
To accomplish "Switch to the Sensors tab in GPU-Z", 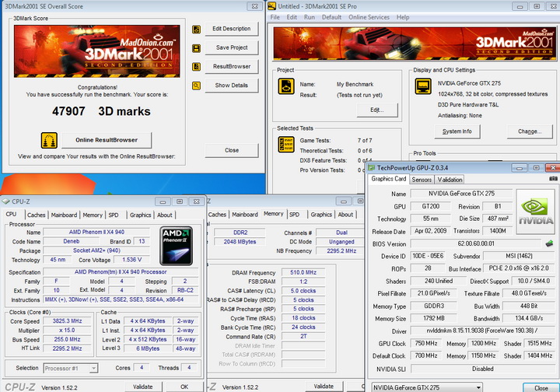I will pyautogui.click(x=422, y=180).
